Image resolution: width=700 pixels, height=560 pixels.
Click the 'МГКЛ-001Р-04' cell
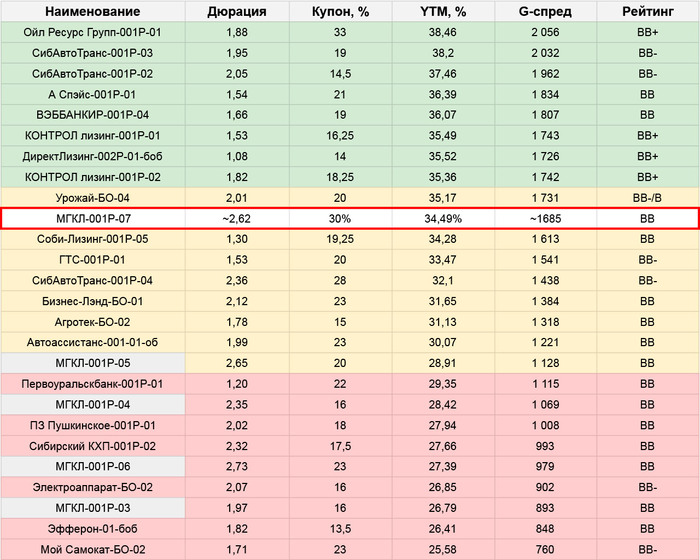(x=93, y=405)
